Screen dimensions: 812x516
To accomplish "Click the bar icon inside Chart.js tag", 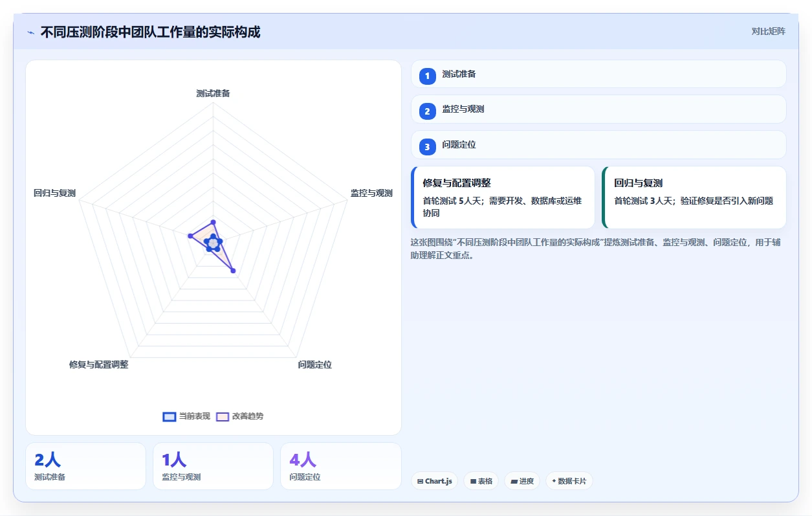I will (421, 482).
